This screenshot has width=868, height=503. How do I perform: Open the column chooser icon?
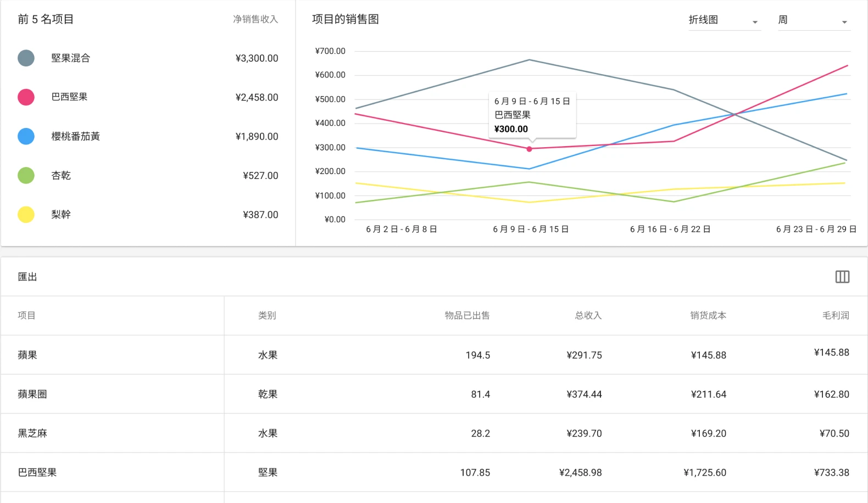pyautogui.click(x=842, y=277)
